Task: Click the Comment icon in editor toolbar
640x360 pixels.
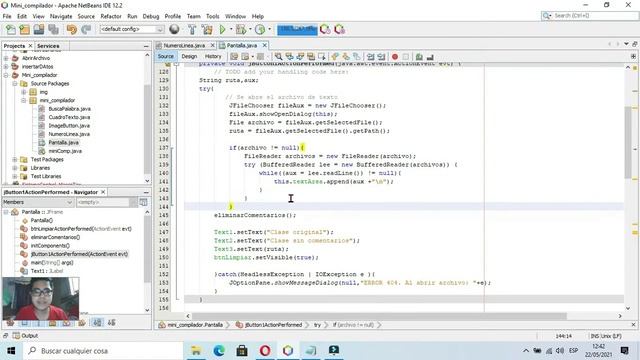Action: click(x=419, y=56)
